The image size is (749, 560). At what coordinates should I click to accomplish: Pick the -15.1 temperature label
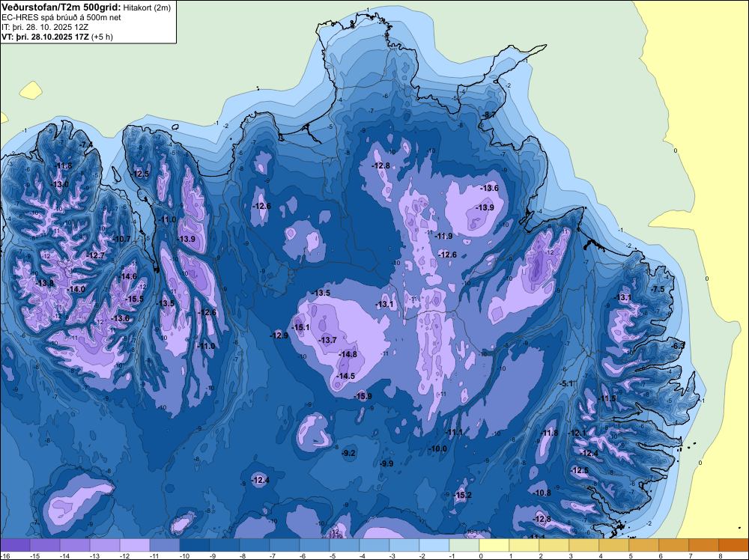(300, 327)
